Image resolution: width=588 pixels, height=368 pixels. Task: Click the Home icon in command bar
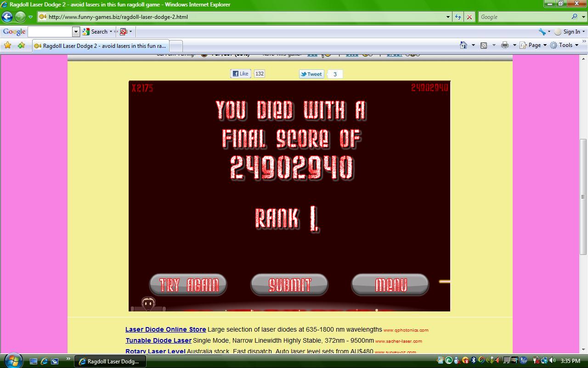point(464,45)
